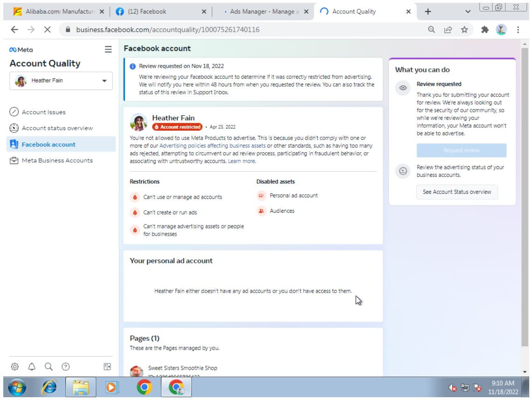Click the Meta logo

(21, 50)
